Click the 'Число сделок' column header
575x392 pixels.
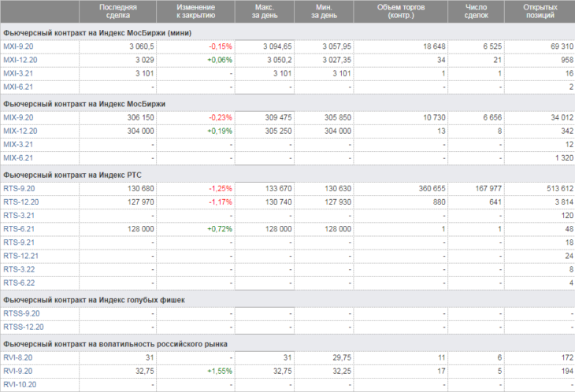click(x=476, y=11)
